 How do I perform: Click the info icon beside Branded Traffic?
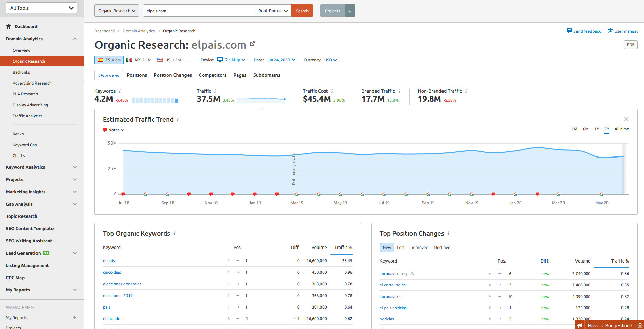pyautogui.click(x=399, y=91)
